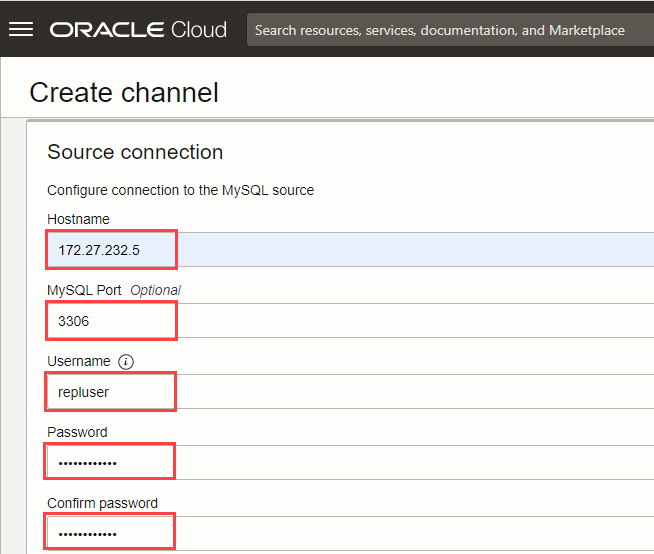654x554 pixels.
Task: Click the ORACLE wordmark logo
Action: [107, 30]
